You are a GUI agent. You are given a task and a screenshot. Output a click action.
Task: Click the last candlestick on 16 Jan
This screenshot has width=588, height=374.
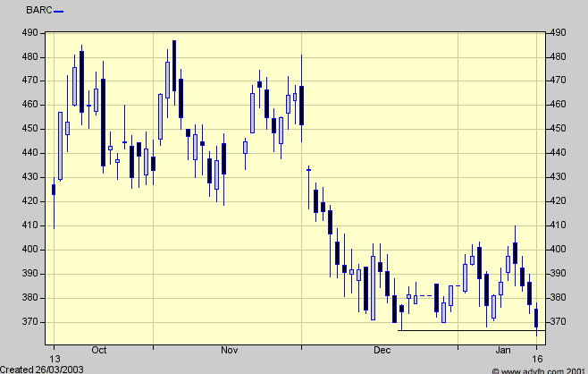[x=536, y=319]
